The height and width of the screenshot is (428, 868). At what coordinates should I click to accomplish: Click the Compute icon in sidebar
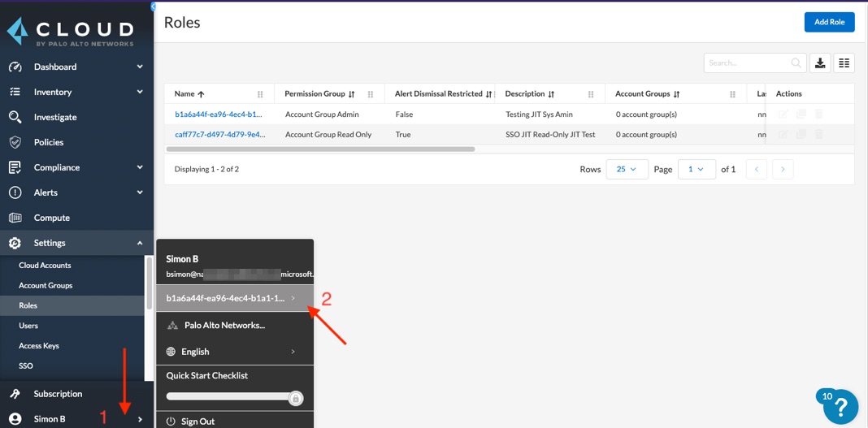15,218
